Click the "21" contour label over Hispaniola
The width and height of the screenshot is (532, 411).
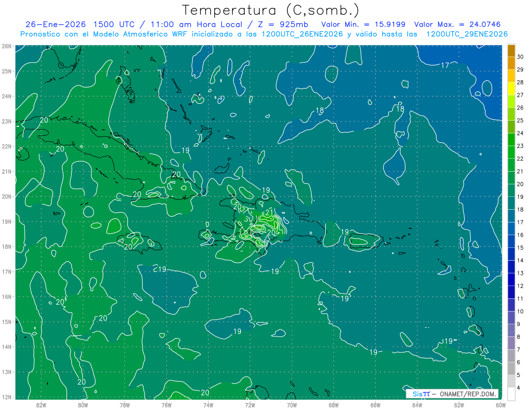270,212
